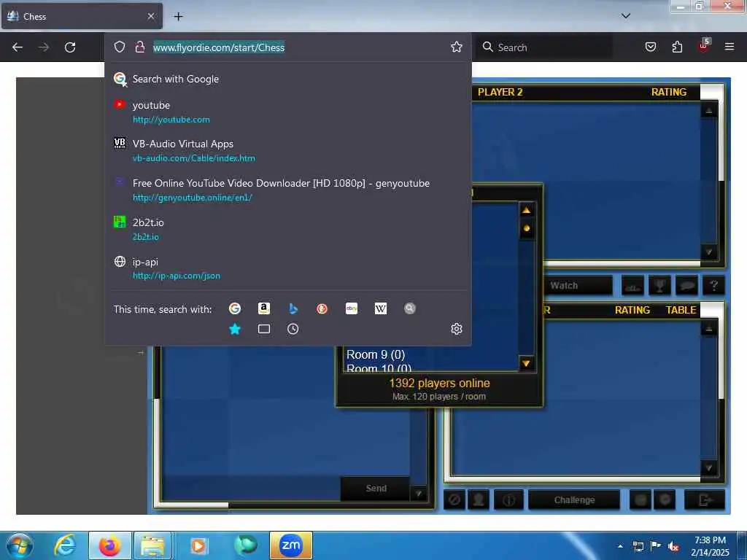The height and width of the screenshot is (560, 747).
Task: Click the gray magnifier search engine icon
Action: click(410, 308)
